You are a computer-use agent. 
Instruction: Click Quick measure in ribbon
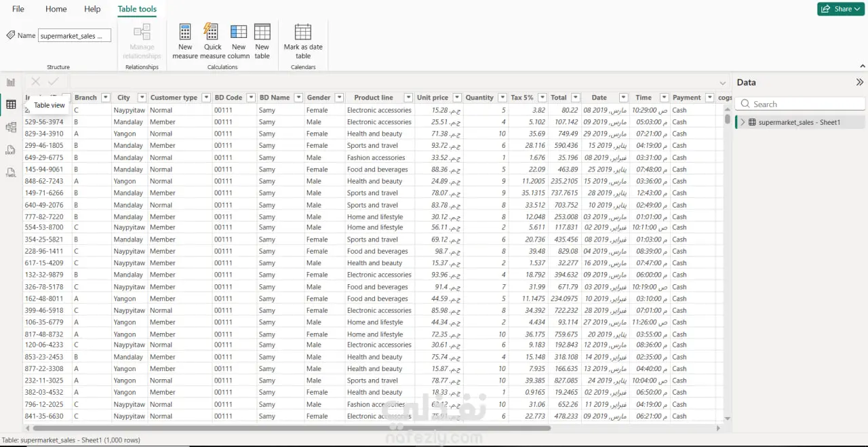coord(212,41)
